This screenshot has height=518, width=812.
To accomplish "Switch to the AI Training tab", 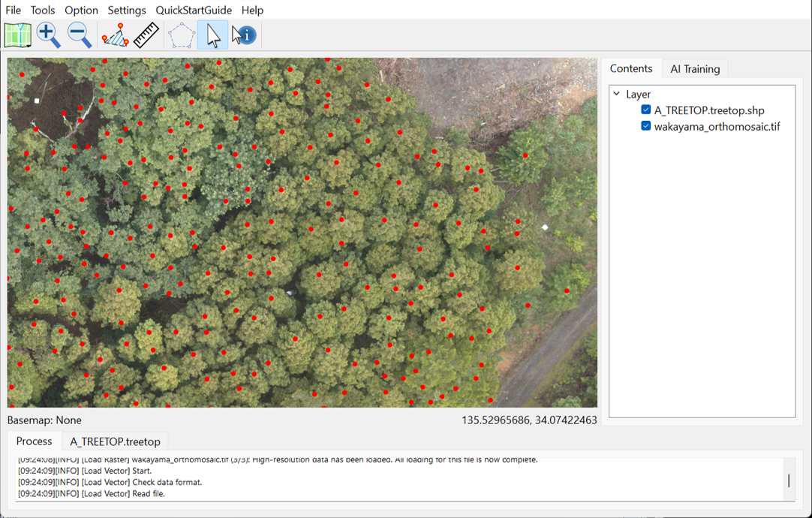I will (x=694, y=68).
